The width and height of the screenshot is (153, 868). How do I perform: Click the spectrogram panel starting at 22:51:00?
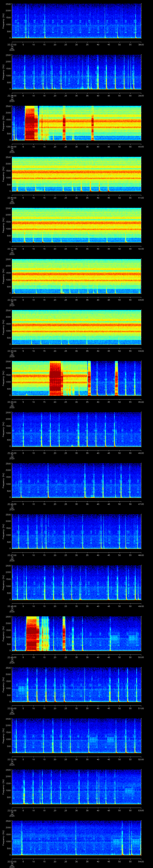[x=77, y=736]
